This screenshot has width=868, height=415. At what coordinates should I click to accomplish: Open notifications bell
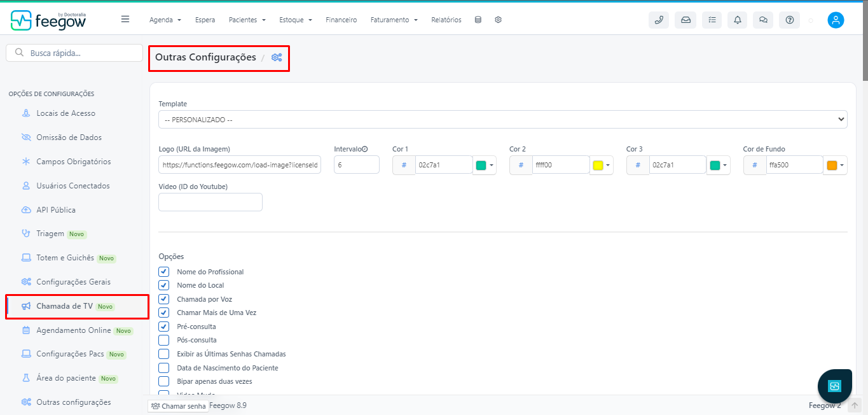(x=738, y=20)
